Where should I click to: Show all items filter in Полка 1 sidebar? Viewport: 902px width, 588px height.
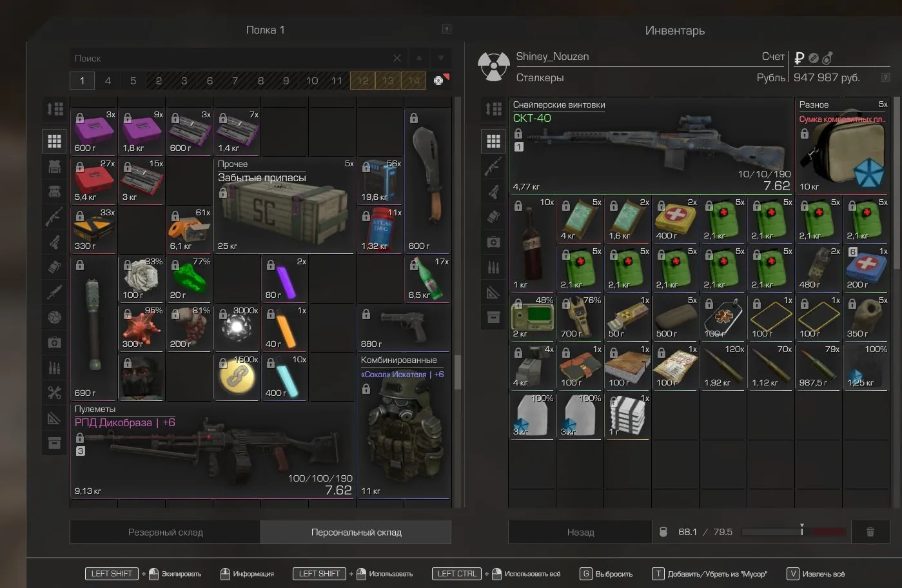click(x=55, y=141)
